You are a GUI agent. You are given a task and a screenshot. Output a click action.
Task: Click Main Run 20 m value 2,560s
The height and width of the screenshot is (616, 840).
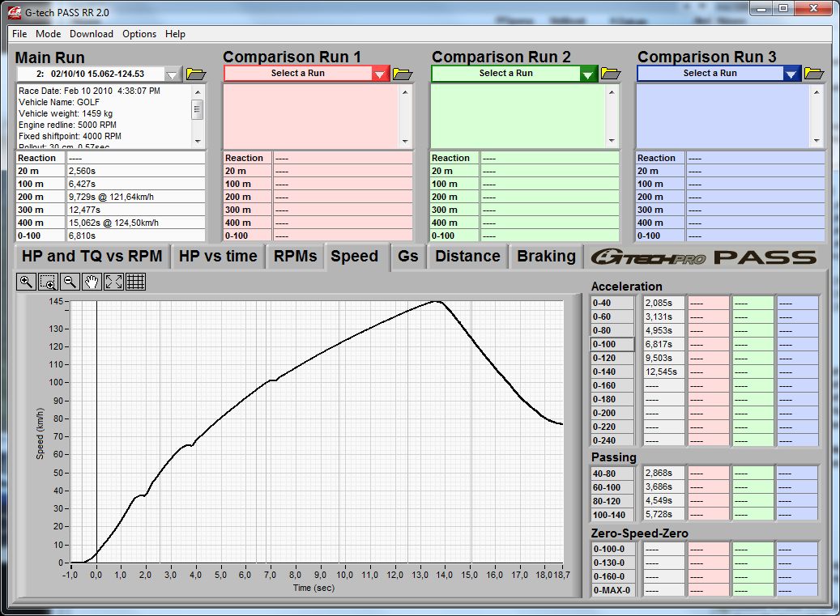pyautogui.click(x=136, y=172)
